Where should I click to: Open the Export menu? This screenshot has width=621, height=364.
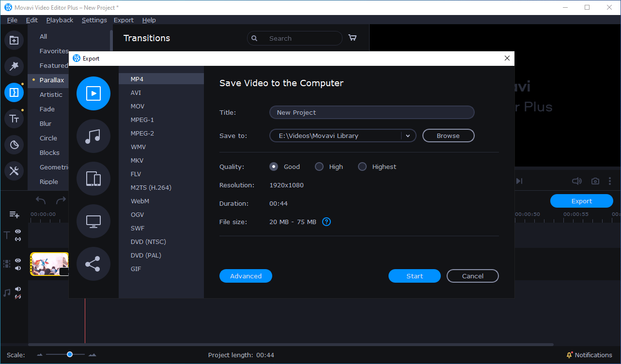click(124, 20)
